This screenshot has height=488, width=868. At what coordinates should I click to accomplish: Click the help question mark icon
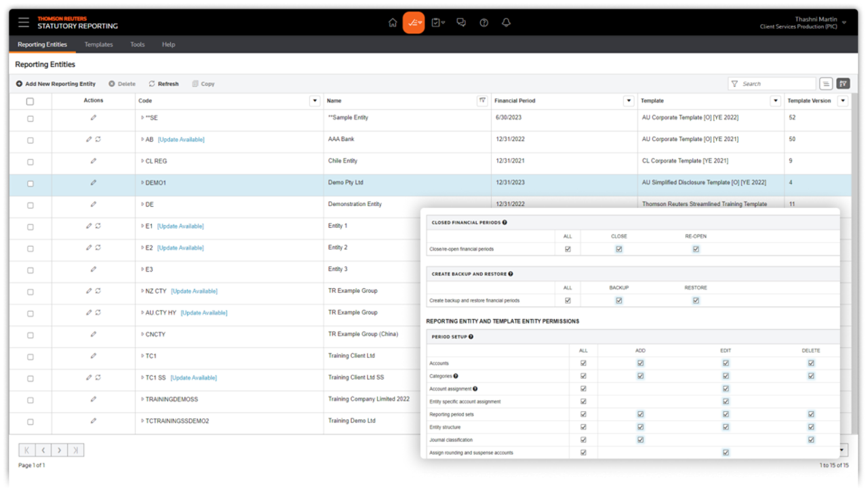[x=484, y=22]
